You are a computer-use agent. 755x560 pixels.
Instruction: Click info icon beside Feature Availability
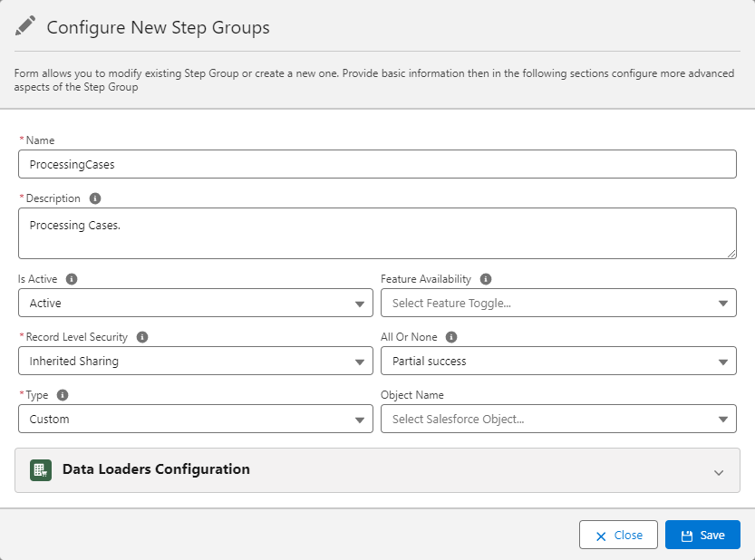(x=486, y=279)
